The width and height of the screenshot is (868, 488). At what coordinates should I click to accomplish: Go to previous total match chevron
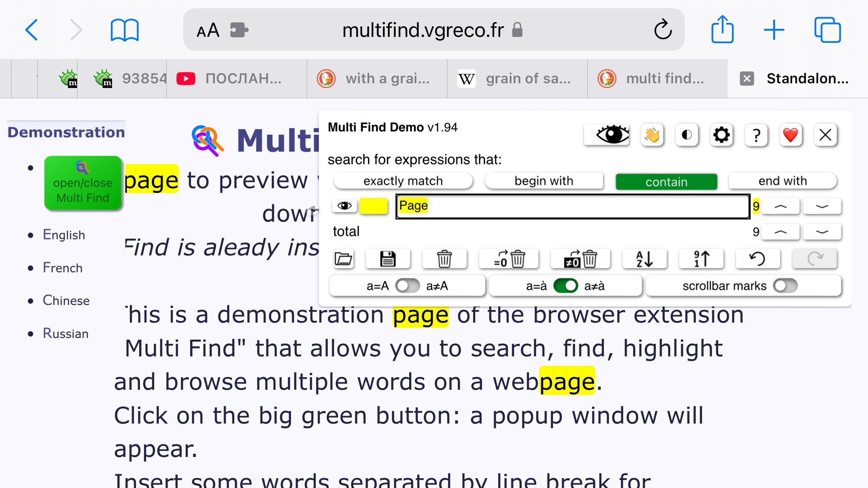point(780,232)
